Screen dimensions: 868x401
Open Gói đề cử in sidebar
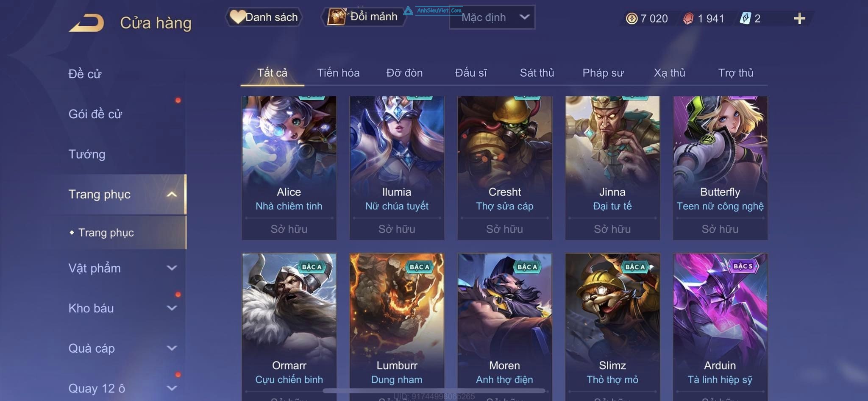(x=95, y=114)
